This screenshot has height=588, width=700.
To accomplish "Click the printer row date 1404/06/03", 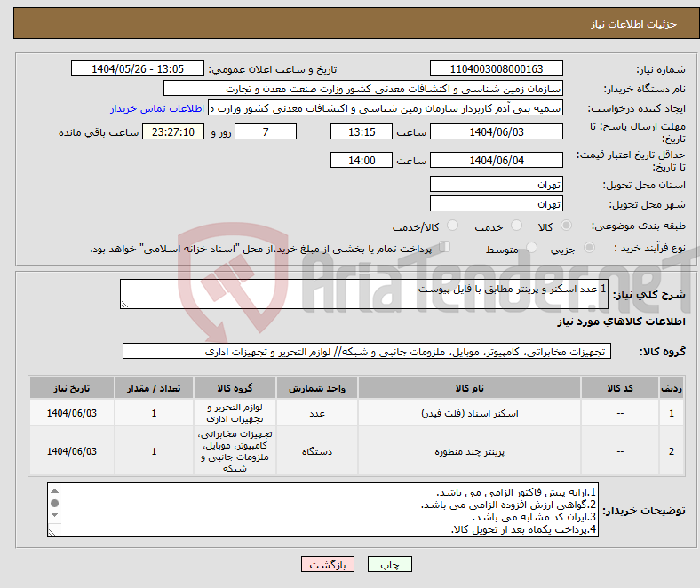I will pos(72,451).
